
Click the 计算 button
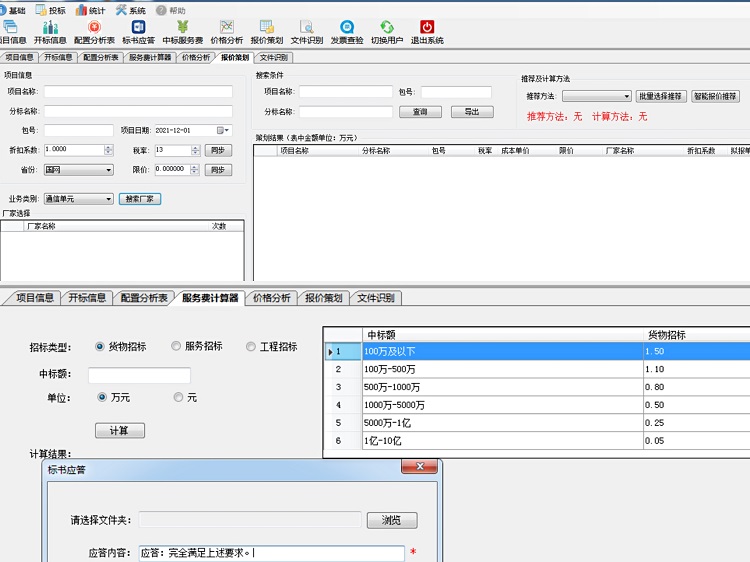click(x=120, y=430)
